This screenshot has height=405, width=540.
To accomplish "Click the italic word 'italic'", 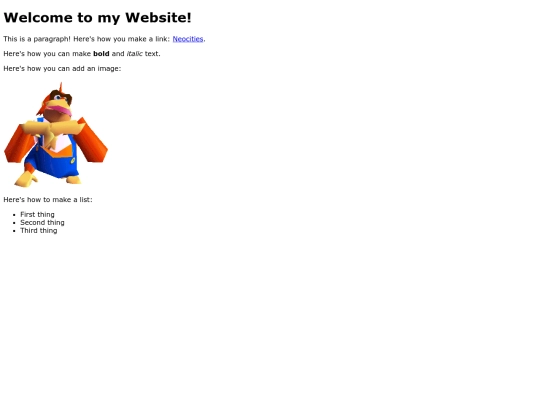I will point(134,54).
